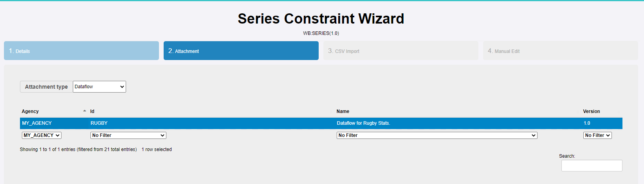Click the 1.0 version cell
The width and height of the screenshot is (644, 184).
pyautogui.click(x=587, y=123)
